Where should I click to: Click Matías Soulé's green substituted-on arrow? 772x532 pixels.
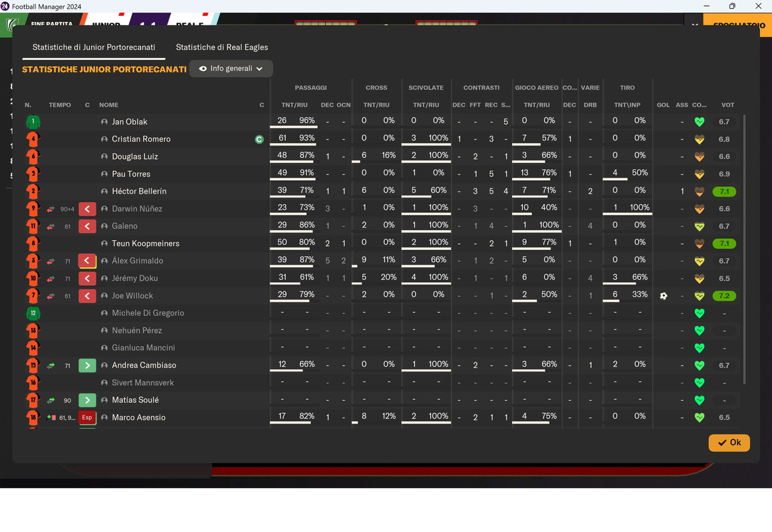[x=87, y=400]
